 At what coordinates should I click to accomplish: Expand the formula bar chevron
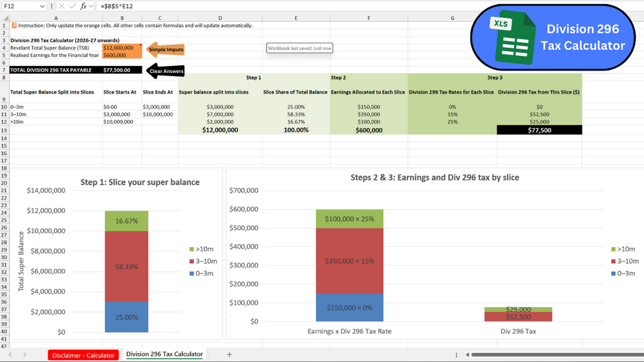pos(91,6)
